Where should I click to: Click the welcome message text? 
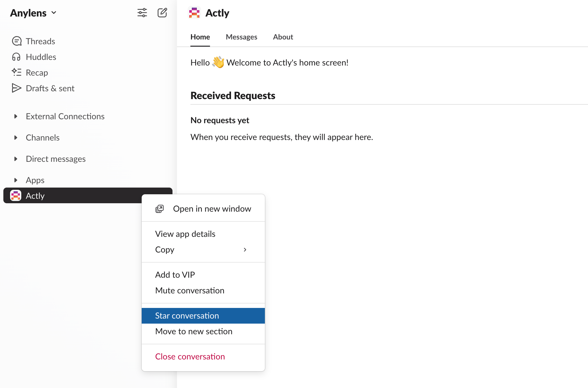coord(269,62)
